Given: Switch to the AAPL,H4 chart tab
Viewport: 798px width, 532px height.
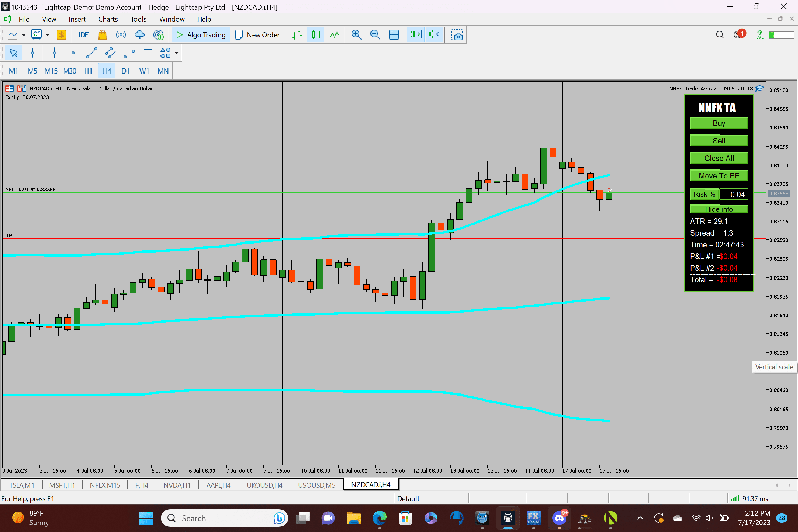Looking at the screenshot, I should point(218,485).
